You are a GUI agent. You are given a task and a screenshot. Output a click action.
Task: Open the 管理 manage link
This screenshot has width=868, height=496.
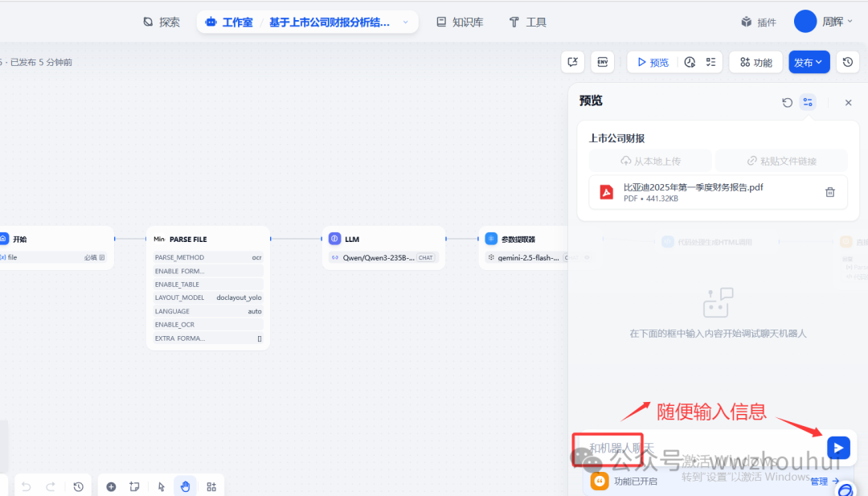pyautogui.click(x=825, y=481)
